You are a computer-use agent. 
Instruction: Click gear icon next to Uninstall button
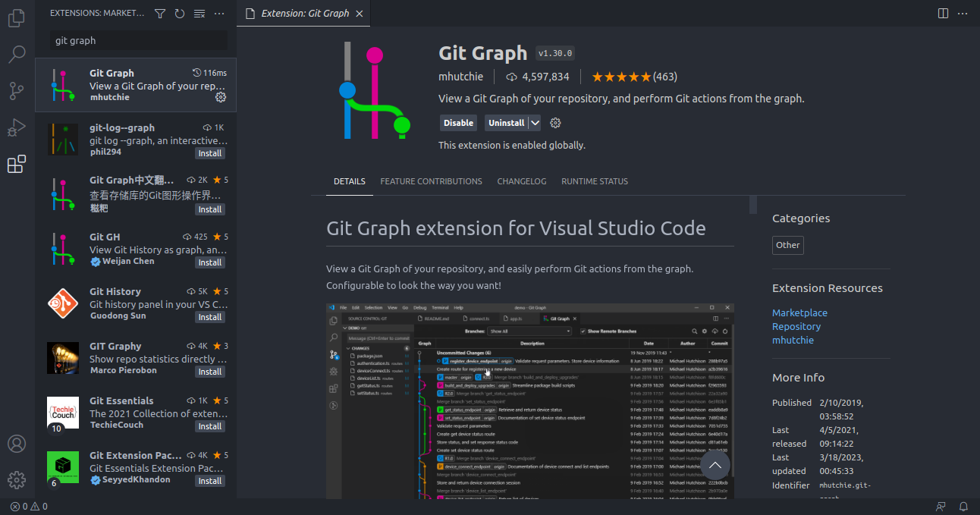click(x=555, y=123)
